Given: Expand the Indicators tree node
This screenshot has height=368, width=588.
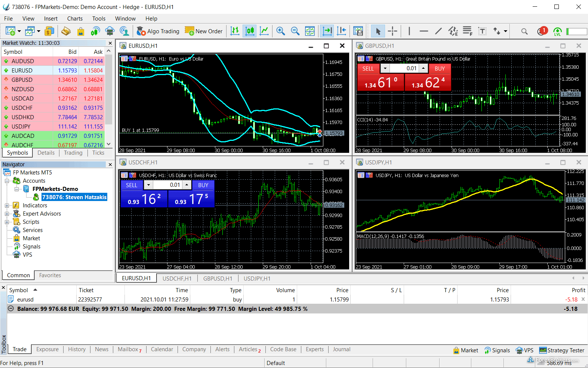Looking at the screenshot, I should point(7,205).
